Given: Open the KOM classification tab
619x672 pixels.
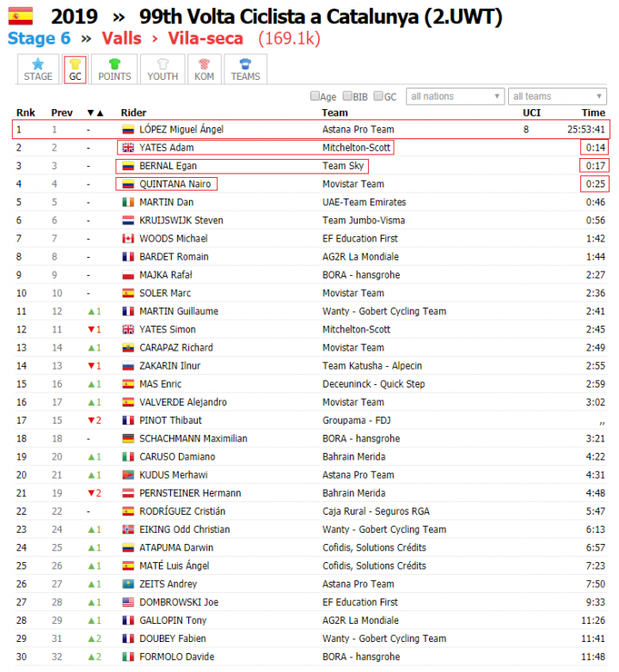Looking at the screenshot, I should (x=204, y=69).
